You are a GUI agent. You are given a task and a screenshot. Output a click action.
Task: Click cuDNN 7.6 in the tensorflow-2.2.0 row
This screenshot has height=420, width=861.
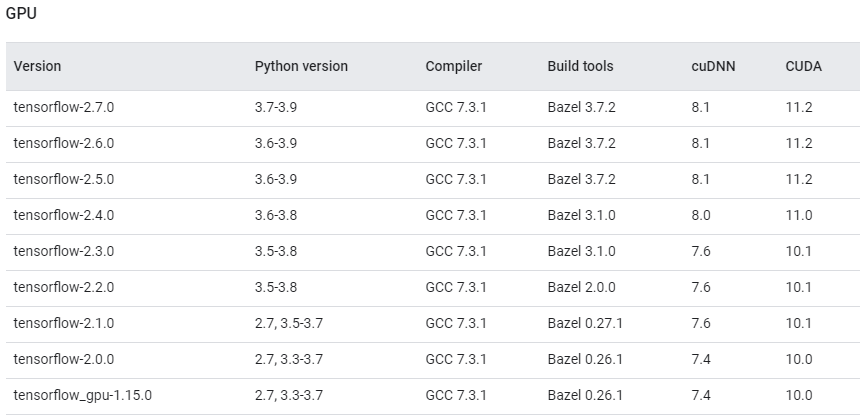pos(701,287)
